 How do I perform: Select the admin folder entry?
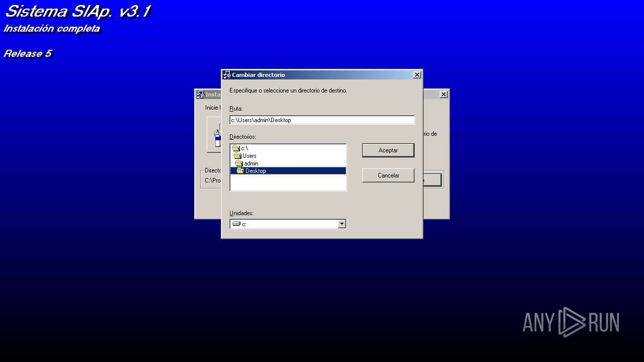[288, 163]
